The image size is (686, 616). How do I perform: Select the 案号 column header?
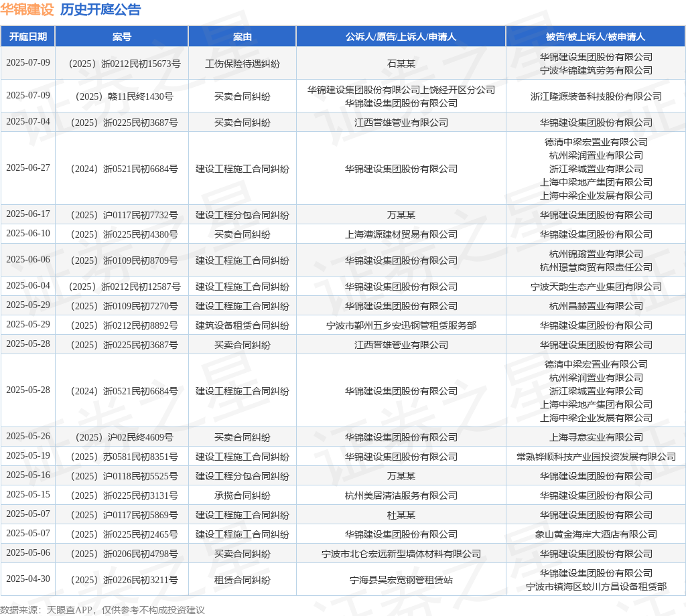click(x=122, y=37)
